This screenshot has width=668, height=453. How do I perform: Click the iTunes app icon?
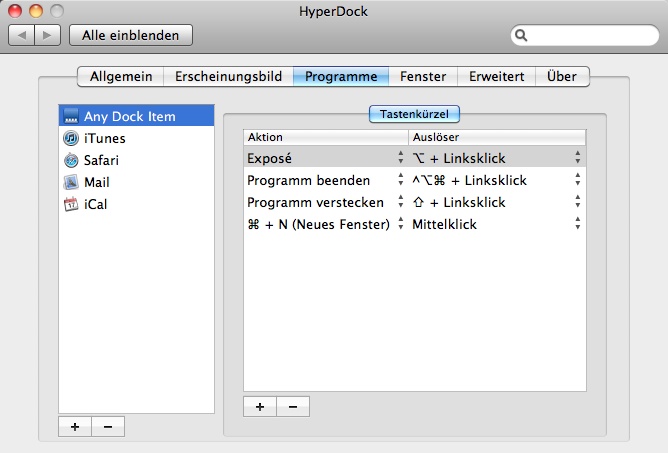71,138
